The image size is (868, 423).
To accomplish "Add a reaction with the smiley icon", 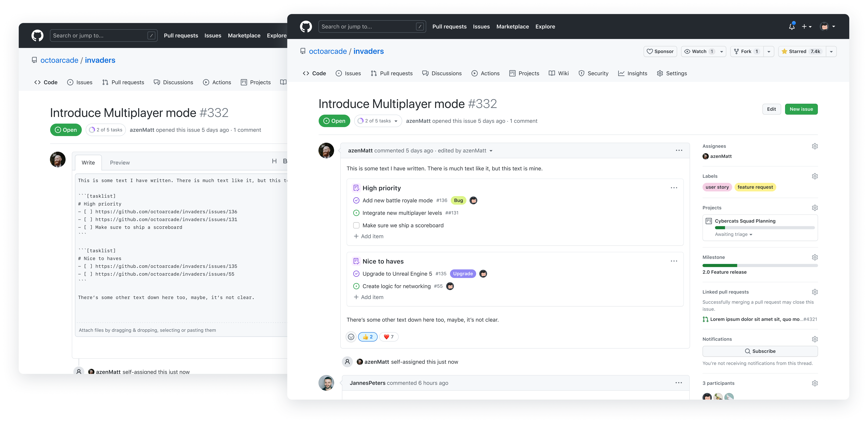I will click(x=351, y=336).
